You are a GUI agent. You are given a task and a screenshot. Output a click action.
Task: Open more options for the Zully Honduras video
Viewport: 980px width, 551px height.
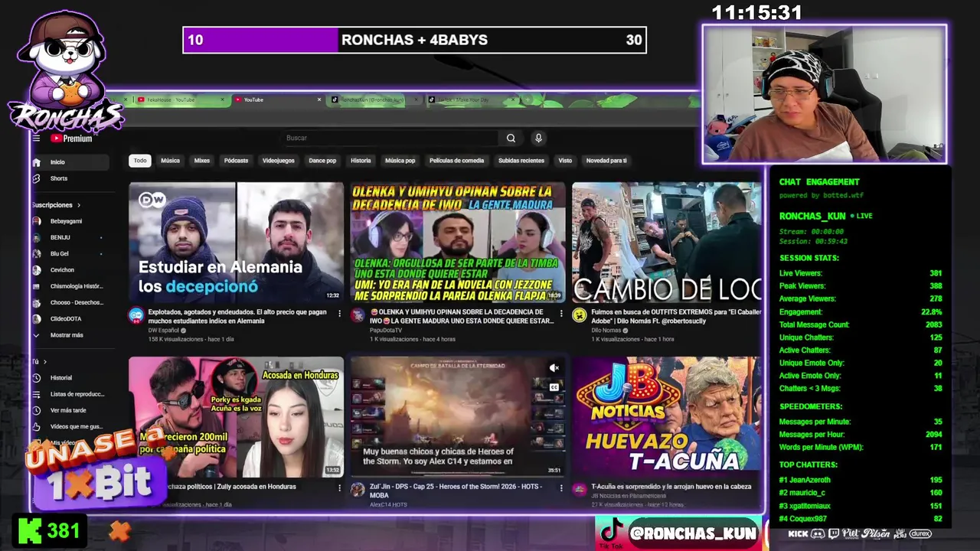[x=340, y=487]
